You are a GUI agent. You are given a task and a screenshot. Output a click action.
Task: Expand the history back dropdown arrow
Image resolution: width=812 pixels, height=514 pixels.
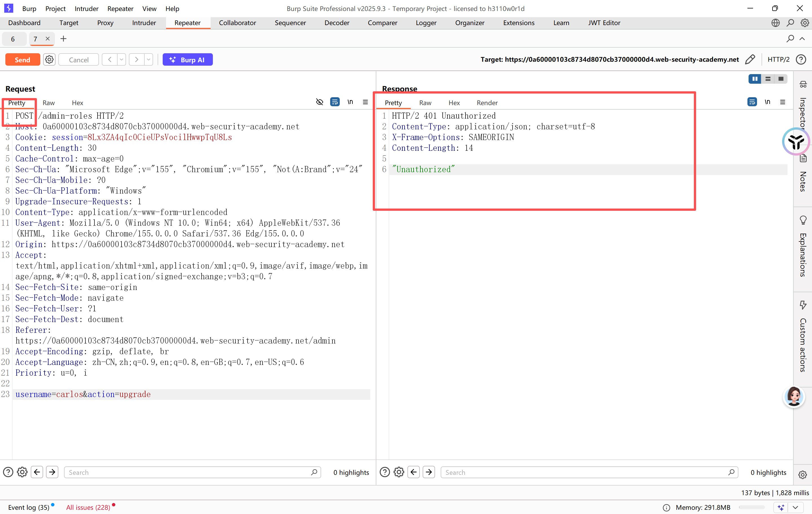pos(122,60)
